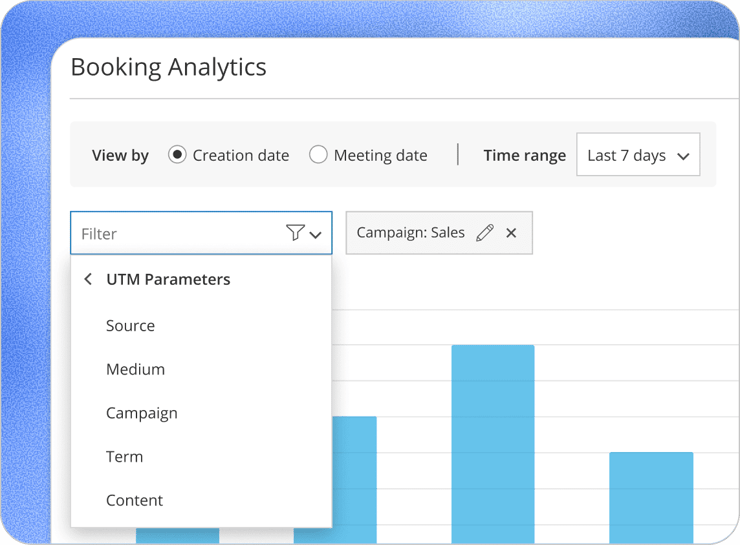Screen dimensions: 740x545
Task: Remove the Campaign: Sales filter chip
Action: [511, 233]
